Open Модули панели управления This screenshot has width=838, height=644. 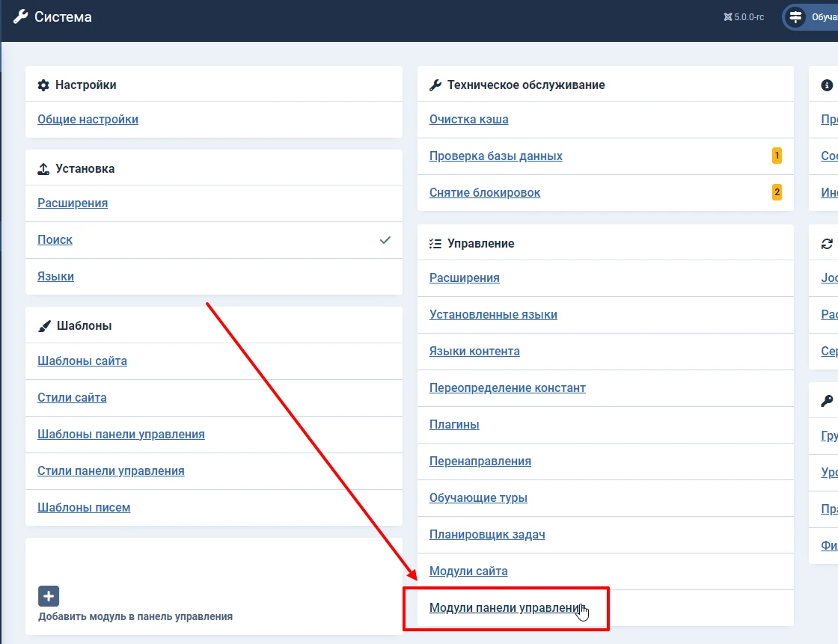(x=506, y=607)
